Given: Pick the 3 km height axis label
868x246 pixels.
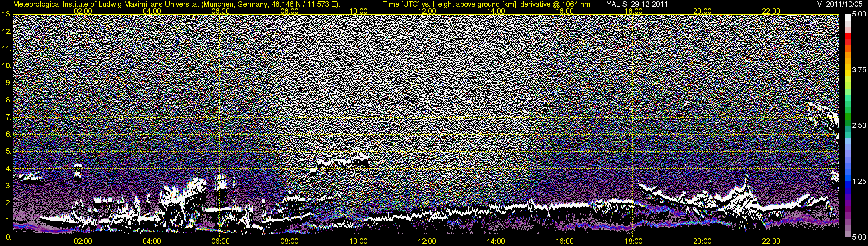Looking at the screenshot, I should pos(8,186).
